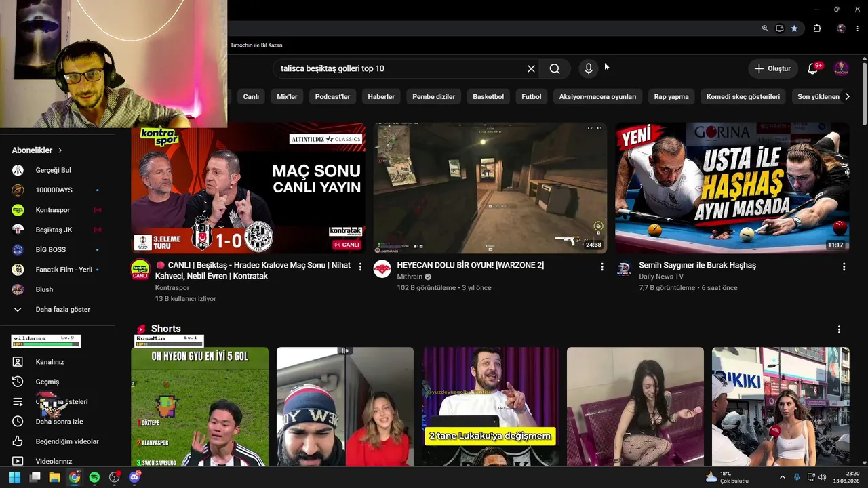Open the taskbar weather widget

727,477
